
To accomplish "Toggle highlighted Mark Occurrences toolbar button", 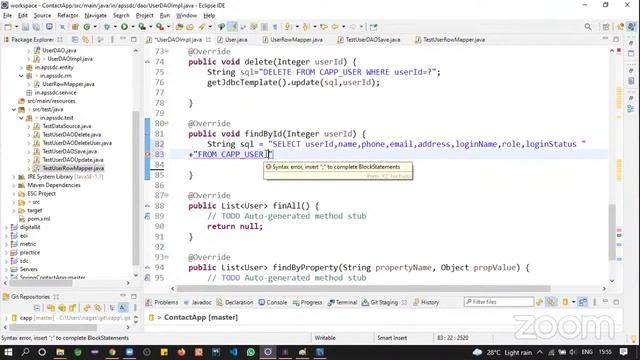I will tap(233, 27).
